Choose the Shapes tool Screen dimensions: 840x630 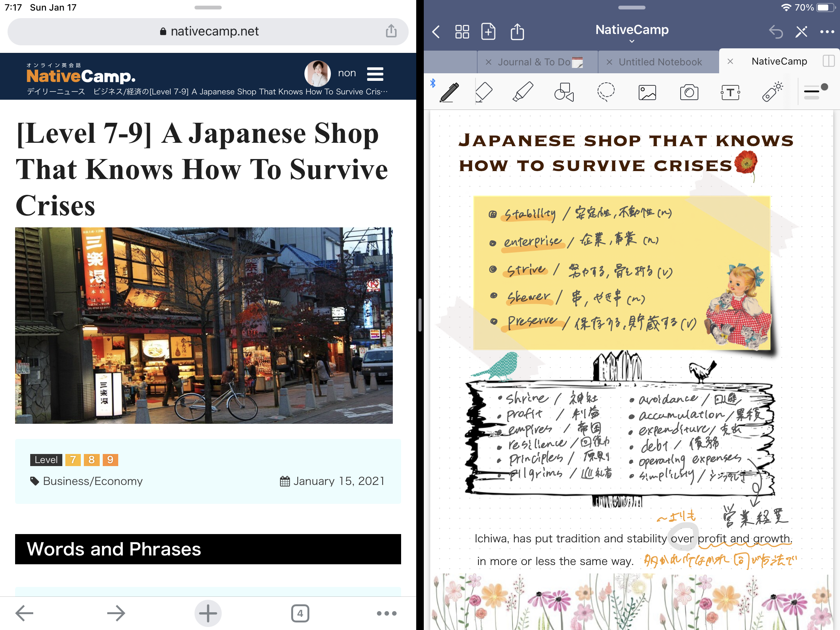[x=564, y=92]
